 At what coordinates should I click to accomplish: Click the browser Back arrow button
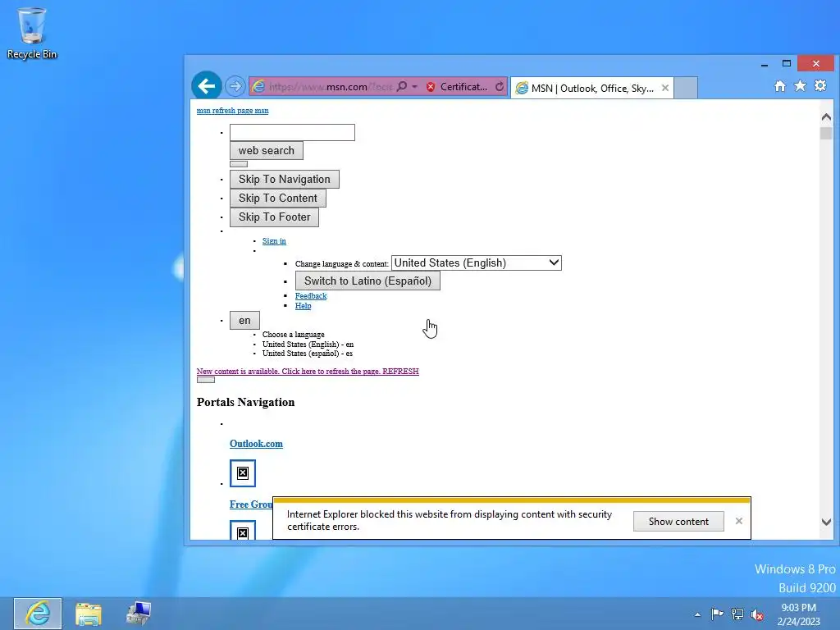click(x=206, y=85)
